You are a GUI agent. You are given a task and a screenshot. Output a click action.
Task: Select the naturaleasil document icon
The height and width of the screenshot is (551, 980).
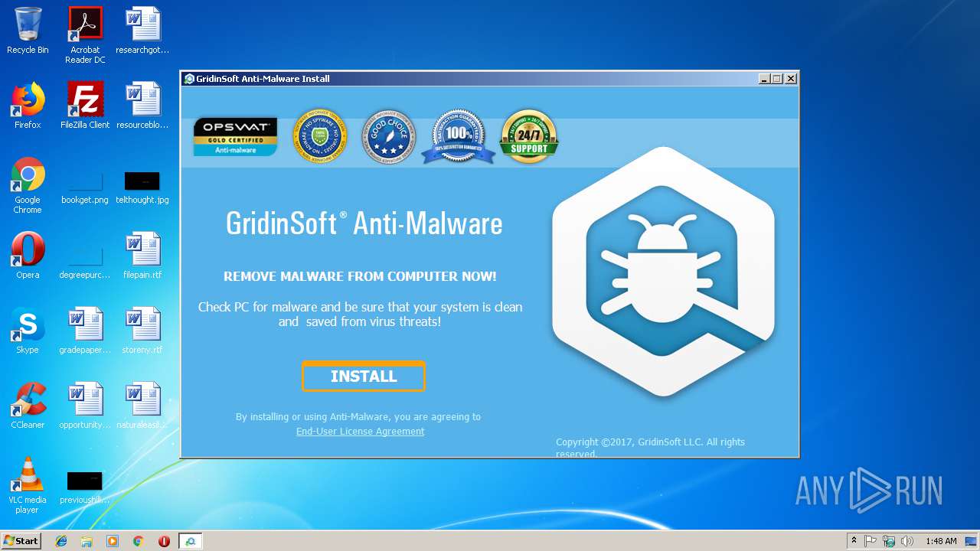[x=142, y=406]
